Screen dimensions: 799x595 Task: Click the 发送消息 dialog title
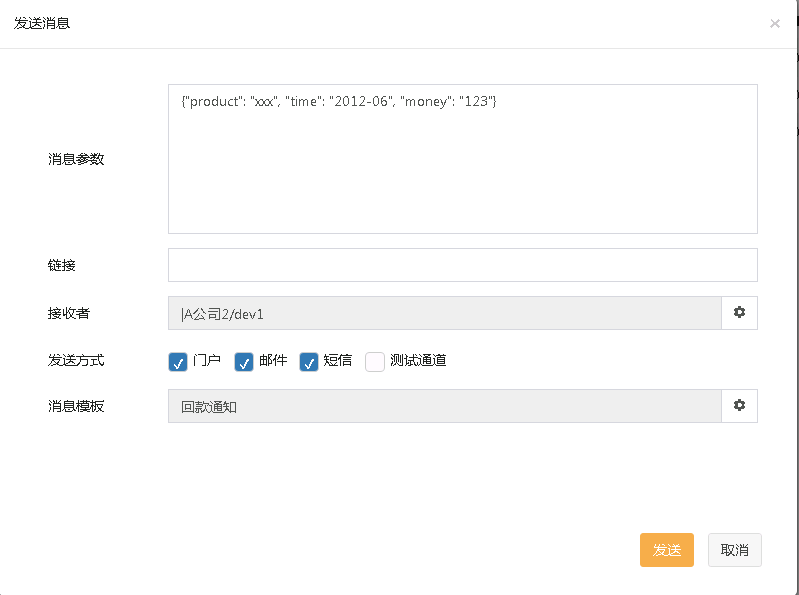pos(42,23)
